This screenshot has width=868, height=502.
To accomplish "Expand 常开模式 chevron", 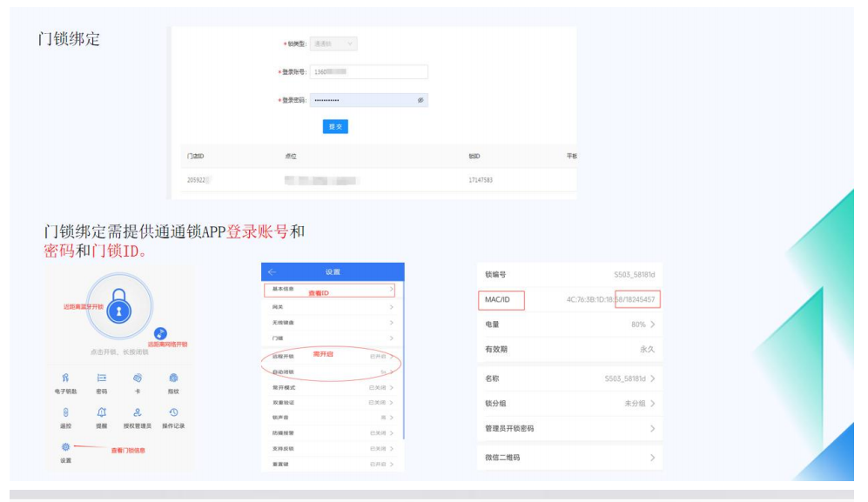I will 392,387.
